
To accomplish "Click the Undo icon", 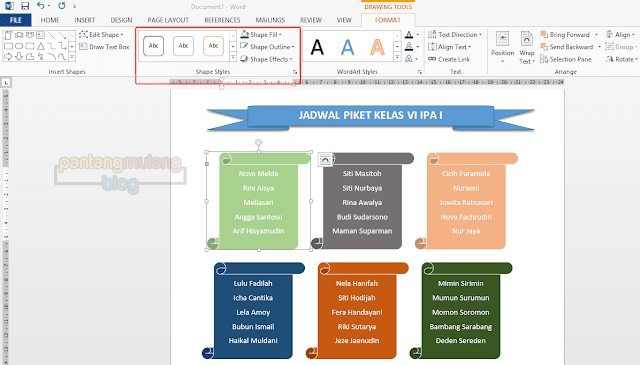I will coord(40,6).
